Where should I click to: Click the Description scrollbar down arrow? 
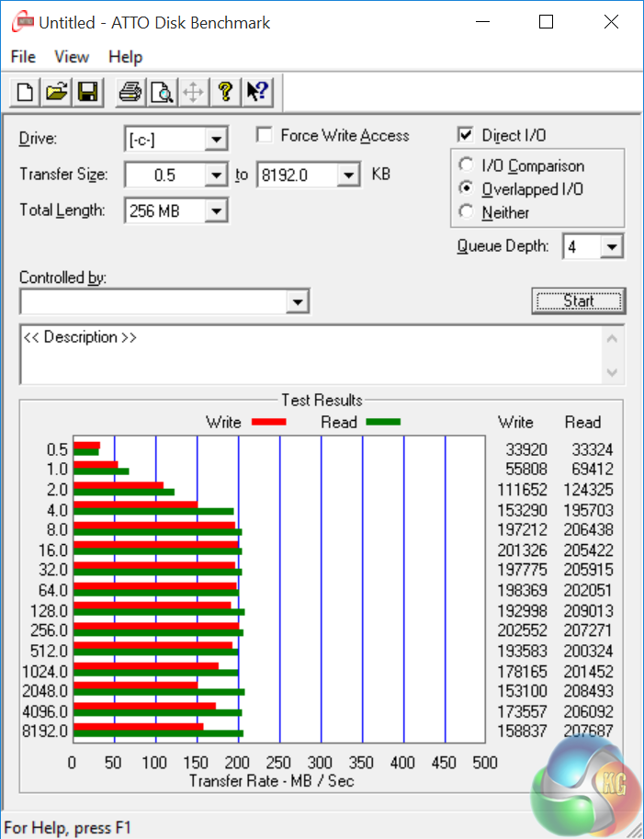point(613,372)
